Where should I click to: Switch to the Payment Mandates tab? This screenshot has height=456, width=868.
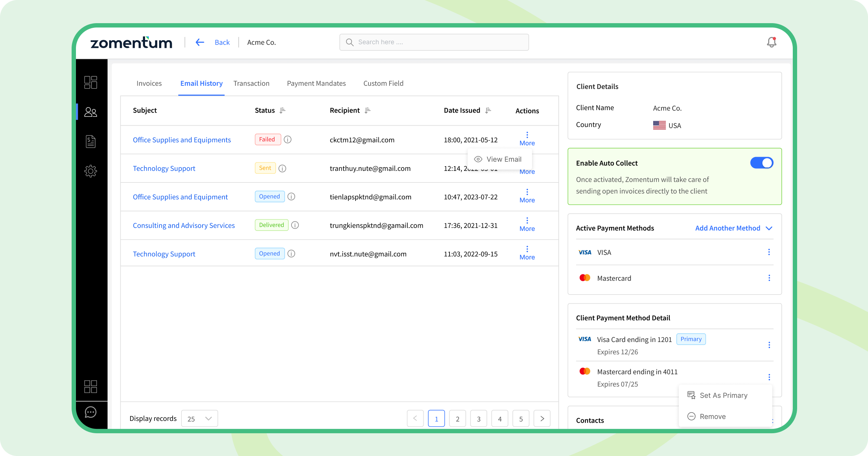[316, 83]
